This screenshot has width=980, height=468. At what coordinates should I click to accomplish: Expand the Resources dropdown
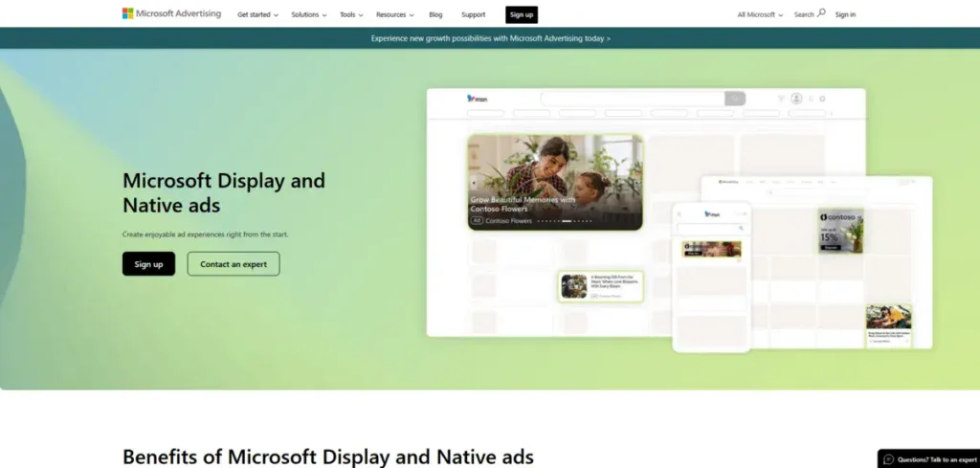tap(394, 14)
